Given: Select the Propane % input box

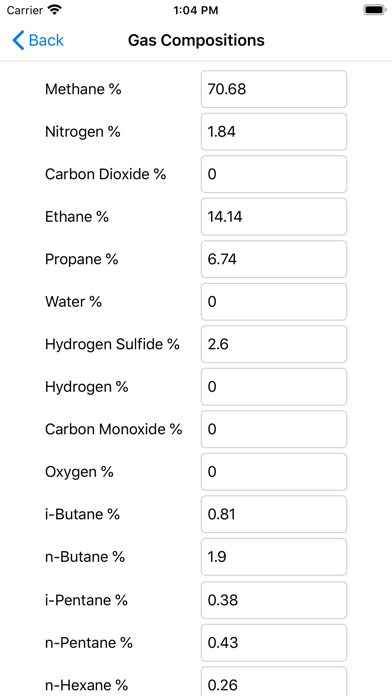Looking at the screenshot, I should (x=274, y=259).
